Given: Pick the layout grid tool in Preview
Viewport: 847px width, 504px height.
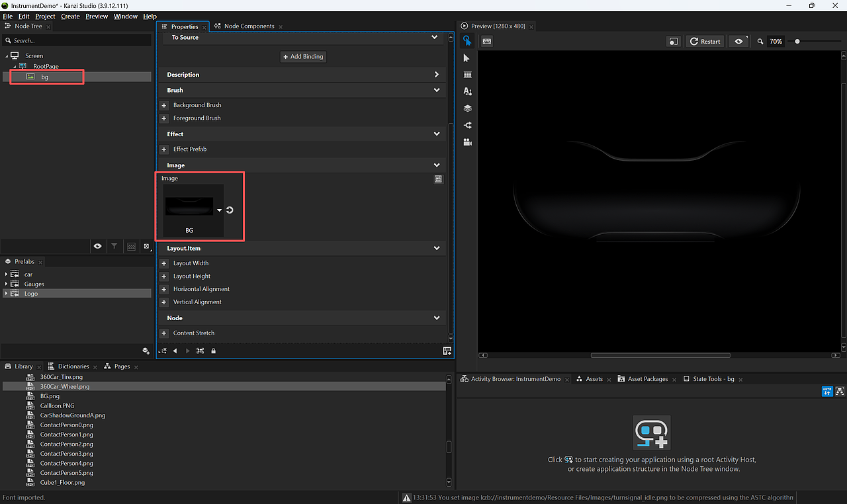Looking at the screenshot, I should (467, 75).
